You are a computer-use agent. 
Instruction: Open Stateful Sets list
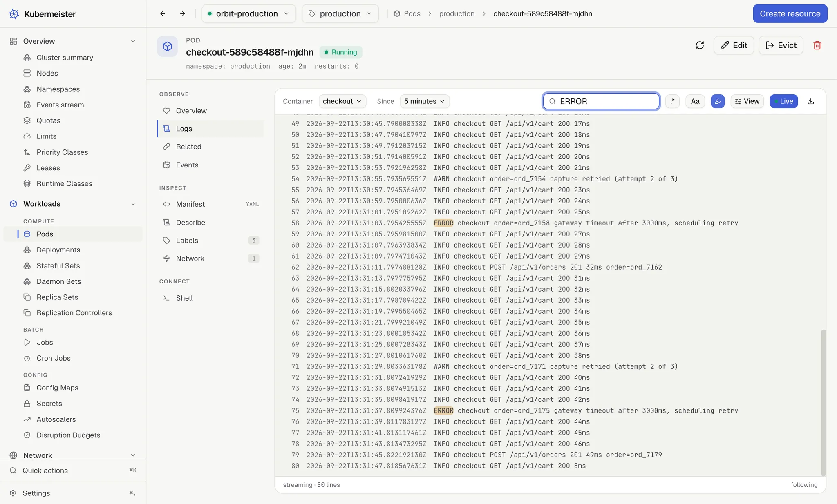point(58,266)
